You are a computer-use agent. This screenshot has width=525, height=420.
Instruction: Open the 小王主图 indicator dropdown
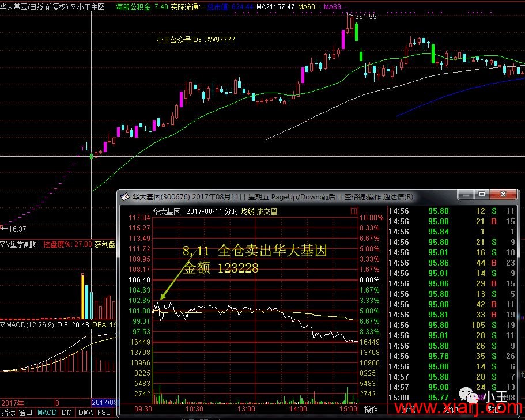73,7
